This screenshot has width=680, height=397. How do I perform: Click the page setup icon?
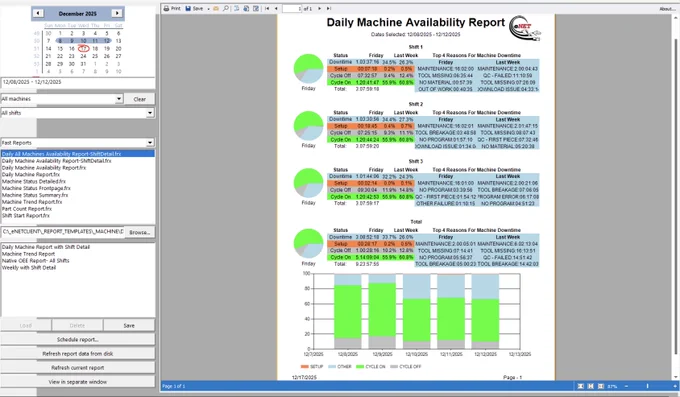pos(246,8)
